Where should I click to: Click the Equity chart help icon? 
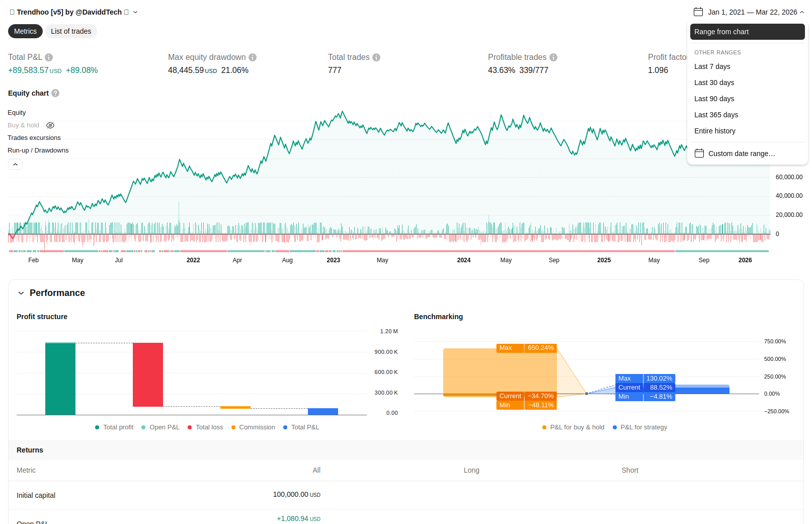click(x=55, y=93)
